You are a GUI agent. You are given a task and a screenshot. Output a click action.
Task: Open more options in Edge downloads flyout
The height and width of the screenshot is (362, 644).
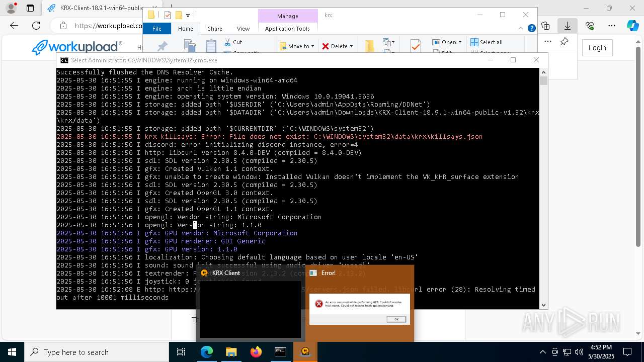click(x=548, y=42)
